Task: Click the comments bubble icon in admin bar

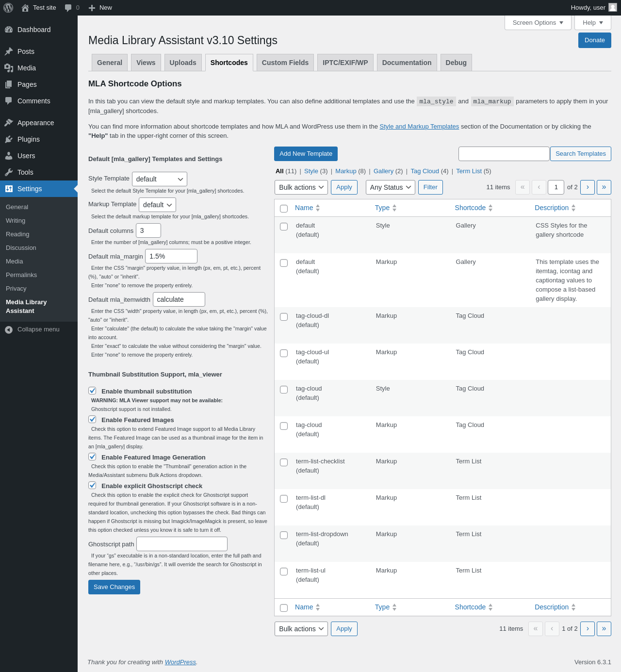Action: 68,8
